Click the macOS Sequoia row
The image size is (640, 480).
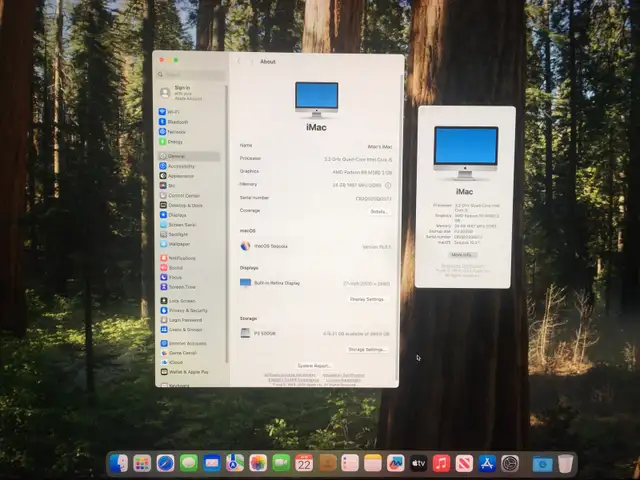pos(316,246)
